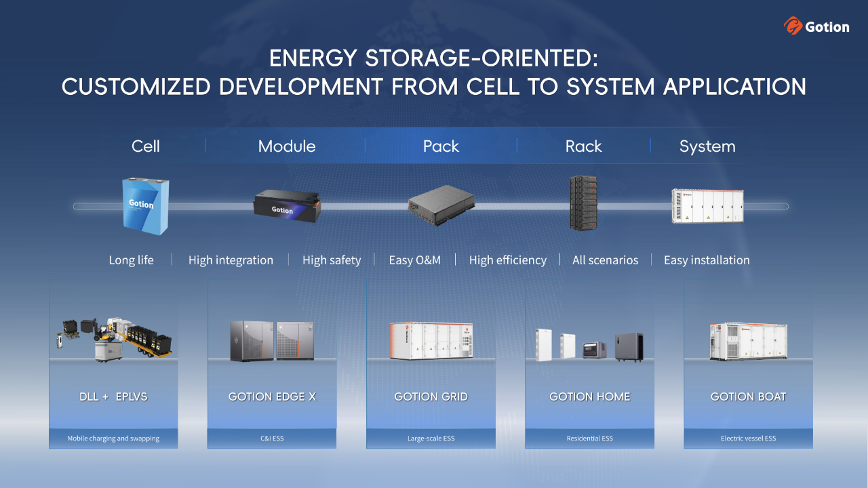Switch to the Module stage label
The image size is (868, 488).
pyautogui.click(x=287, y=146)
